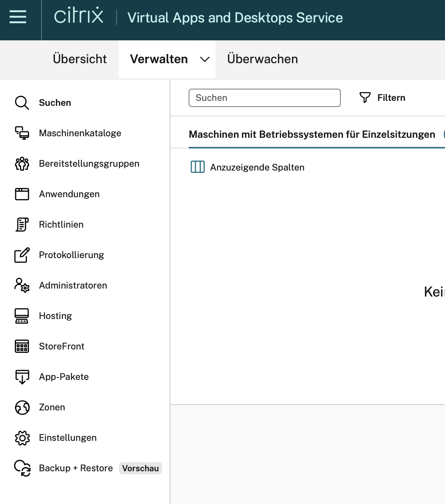The height and width of the screenshot is (504, 445).
Task: Open Richtlinien page
Action: coord(61,225)
